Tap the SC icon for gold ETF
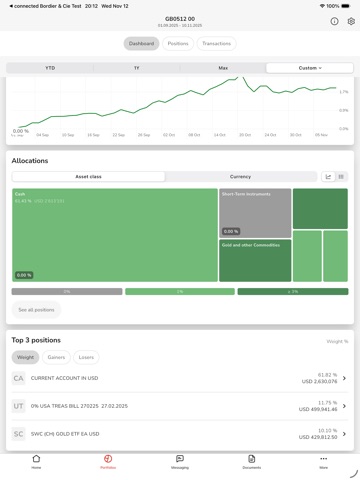The height and width of the screenshot is (480, 360). (18, 434)
